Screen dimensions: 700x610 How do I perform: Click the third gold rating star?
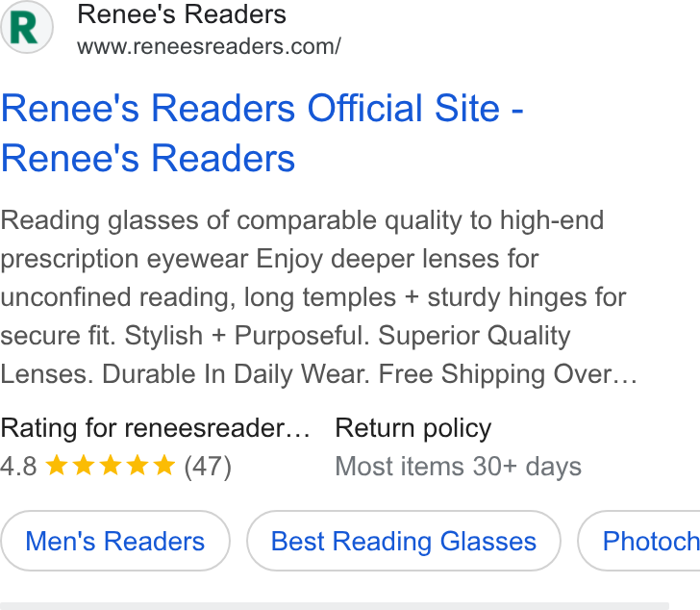point(111,465)
